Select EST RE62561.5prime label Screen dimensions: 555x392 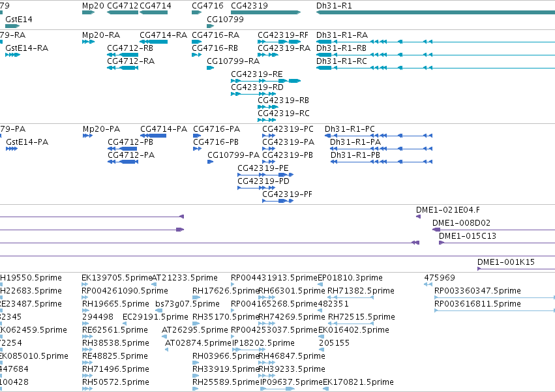pyautogui.click(x=115, y=331)
